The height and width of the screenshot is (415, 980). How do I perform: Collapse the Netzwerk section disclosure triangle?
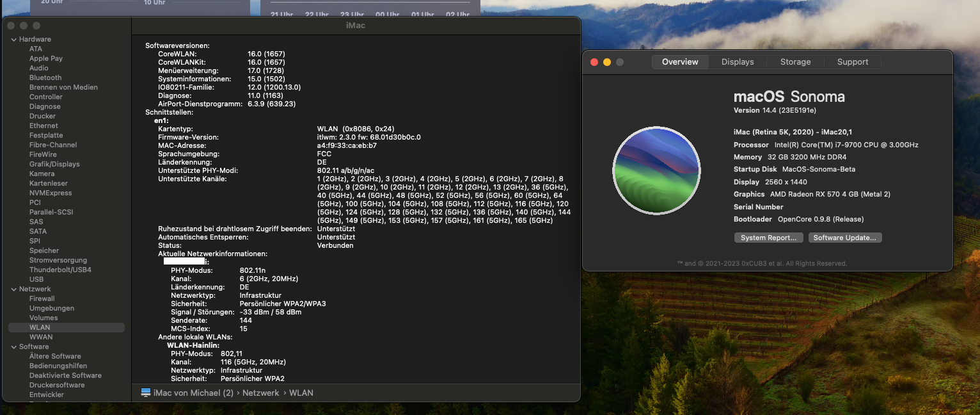[13, 289]
